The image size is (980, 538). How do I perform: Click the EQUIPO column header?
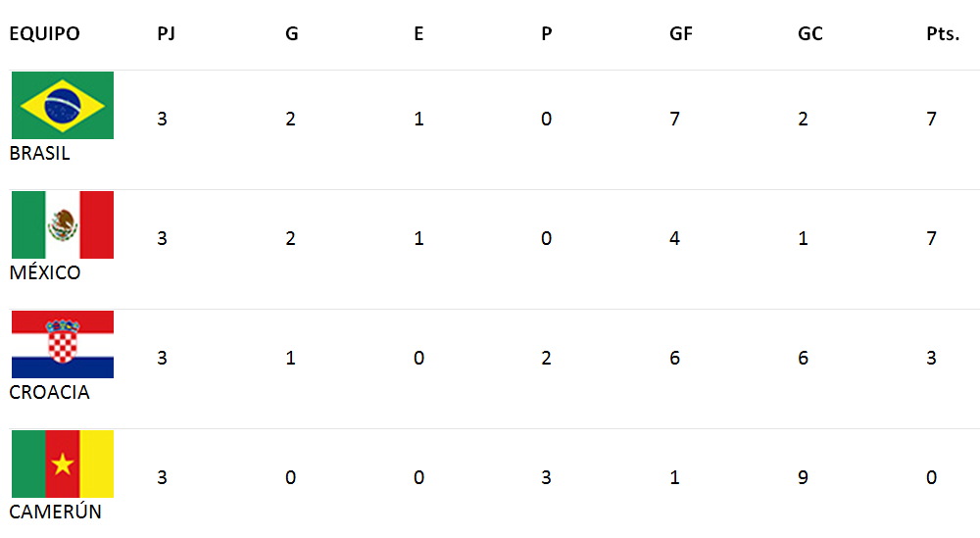(44, 33)
